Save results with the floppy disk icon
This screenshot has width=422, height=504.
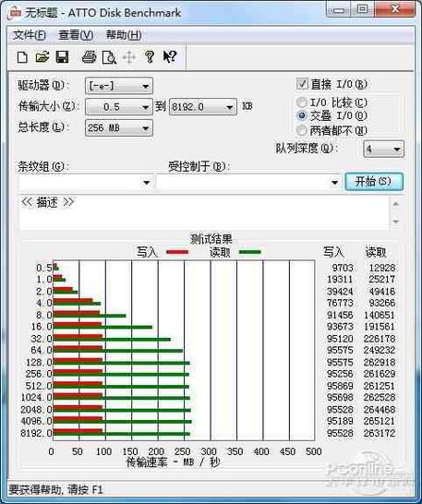[x=62, y=57]
